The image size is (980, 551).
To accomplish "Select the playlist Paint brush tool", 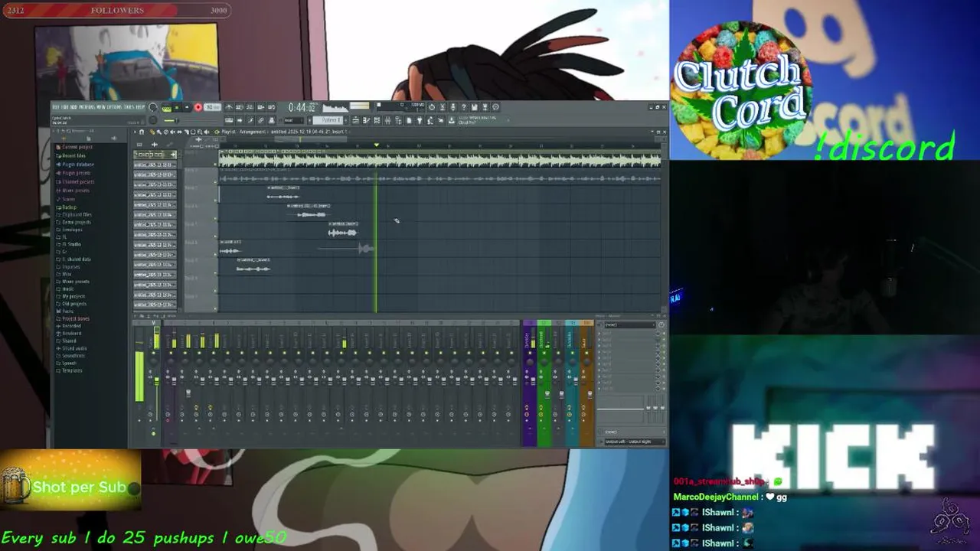I will [159, 132].
